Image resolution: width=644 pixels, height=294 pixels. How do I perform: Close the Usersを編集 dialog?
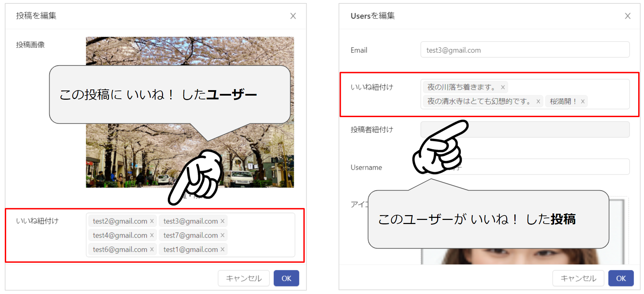628,16
